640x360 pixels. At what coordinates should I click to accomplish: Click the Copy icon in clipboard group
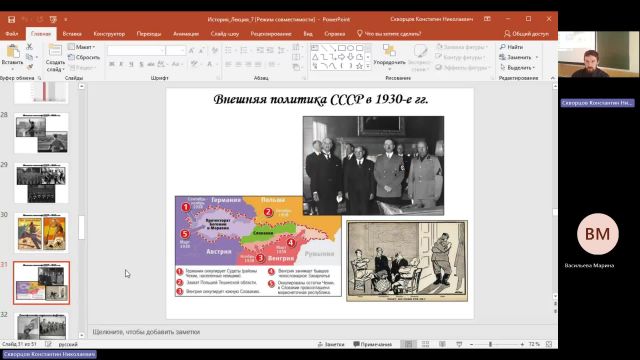29,57
